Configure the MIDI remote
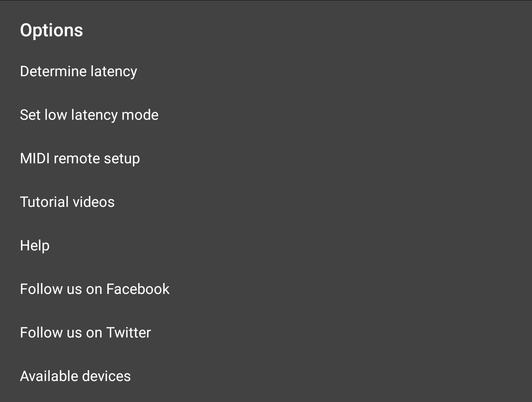Screen dimensions: 532x402 [80, 158]
